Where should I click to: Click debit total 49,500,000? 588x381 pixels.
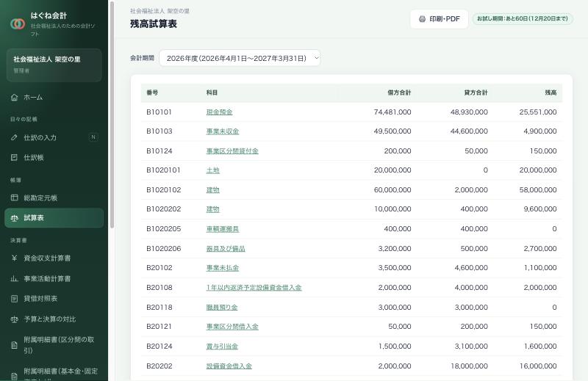(392, 131)
